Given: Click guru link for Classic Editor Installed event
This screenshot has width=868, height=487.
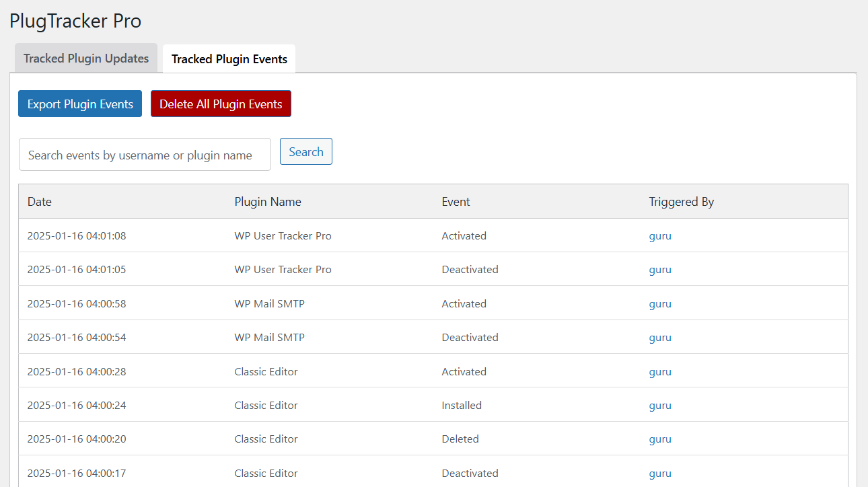Looking at the screenshot, I should (x=660, y=406).
